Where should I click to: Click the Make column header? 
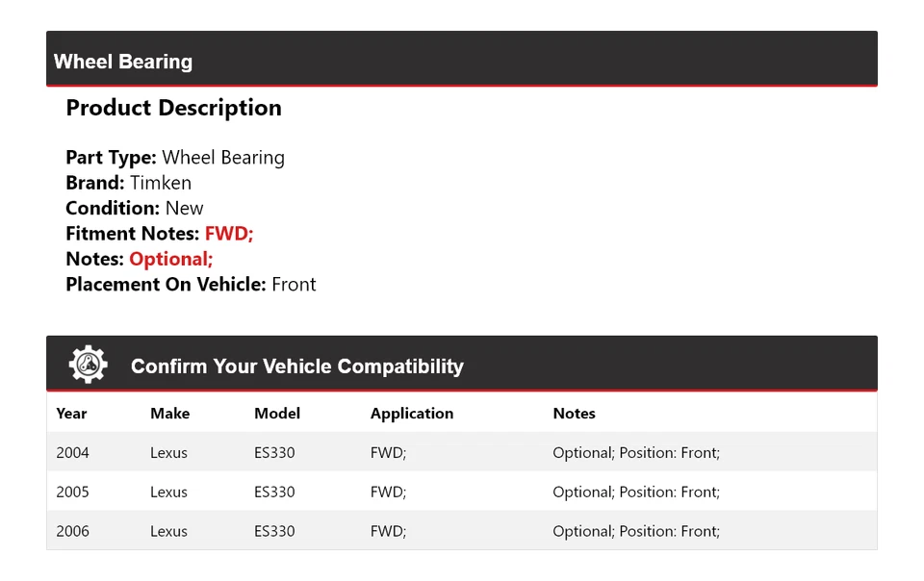click(x=169, y=414)
